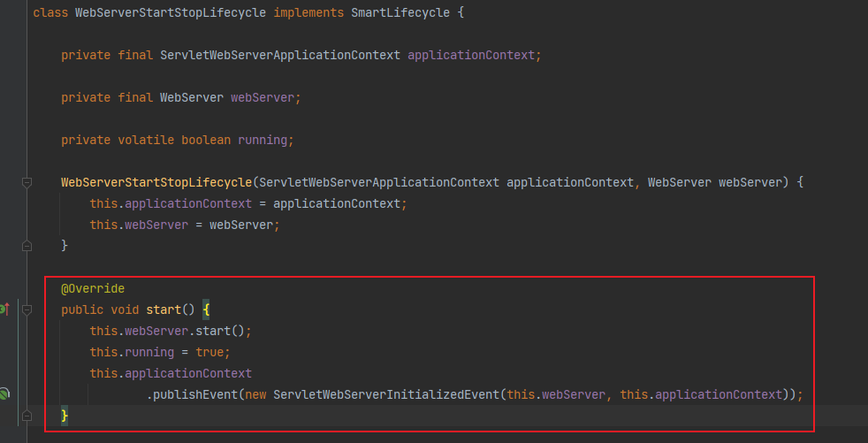Viewport: 868px width, 443px height.
Task: Click the highlighted opening brace of the start method
Action: coord(206,309)
